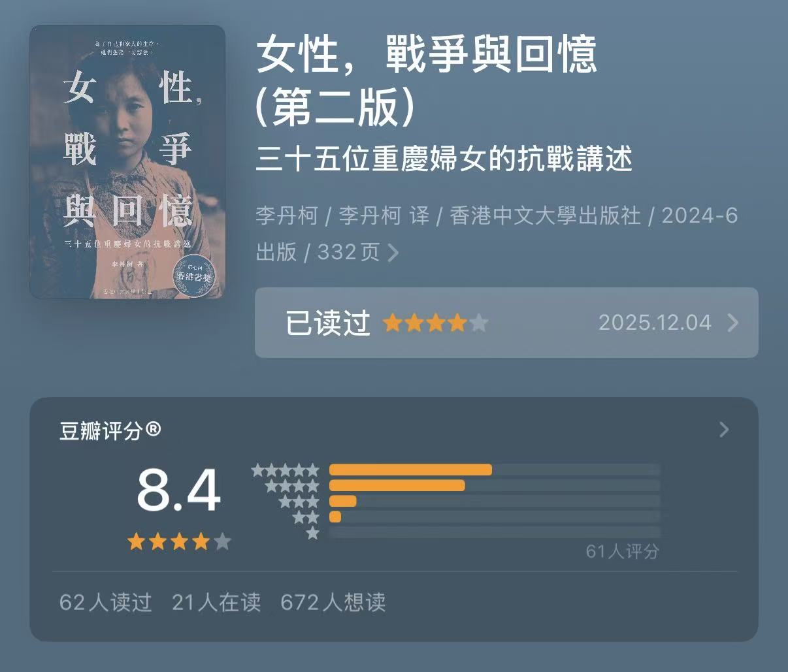Screen dimensions: 788x672
Task: Select the 2025.12.04 read date
Action: pos(655,323)
